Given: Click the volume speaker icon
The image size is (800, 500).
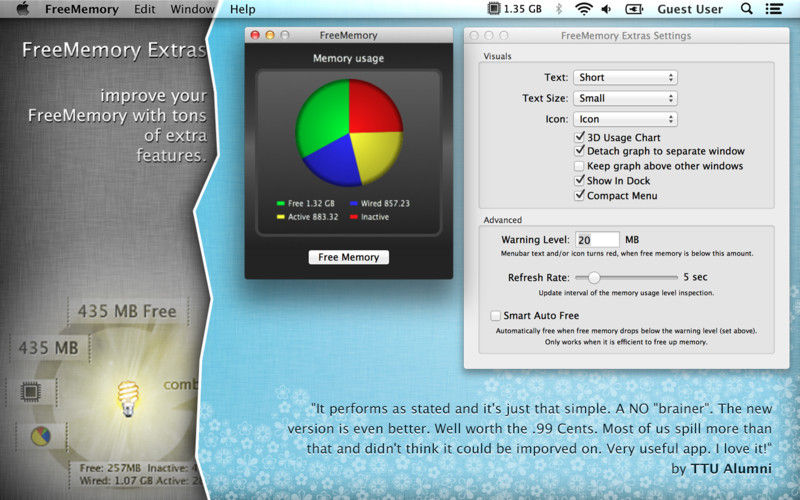Looking at the screenshot, I should 606,9.
